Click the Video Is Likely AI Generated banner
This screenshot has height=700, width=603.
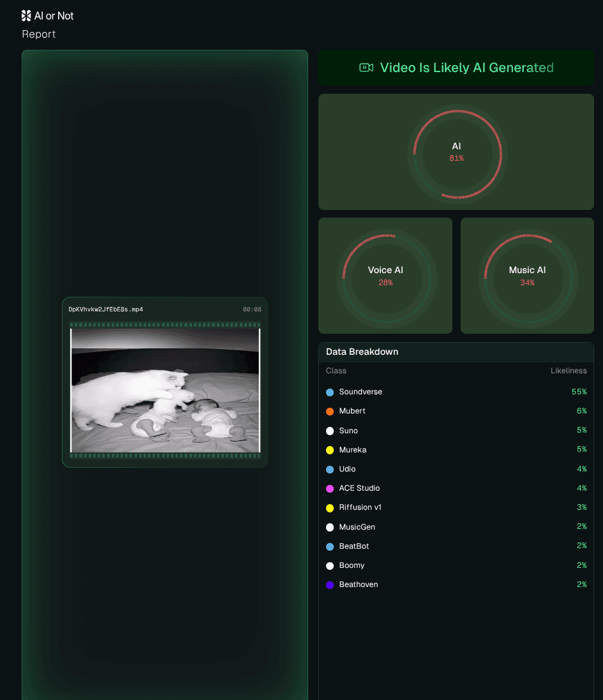click(x=456, y=67)
